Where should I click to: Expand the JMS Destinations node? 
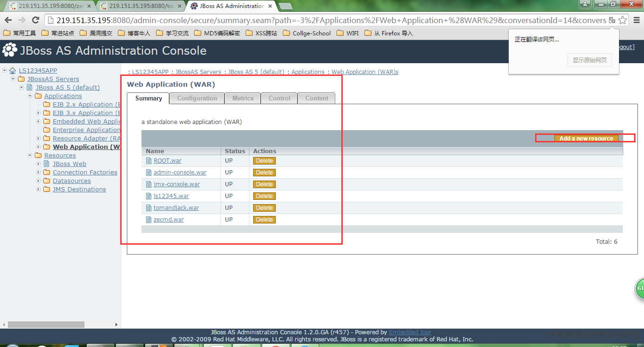click(x=39, y=190)
